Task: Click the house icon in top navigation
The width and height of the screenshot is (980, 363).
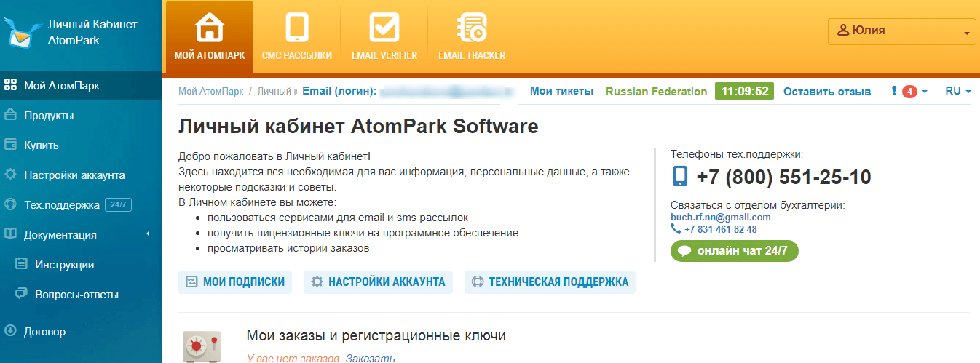Action: click(x=210, y=28)
